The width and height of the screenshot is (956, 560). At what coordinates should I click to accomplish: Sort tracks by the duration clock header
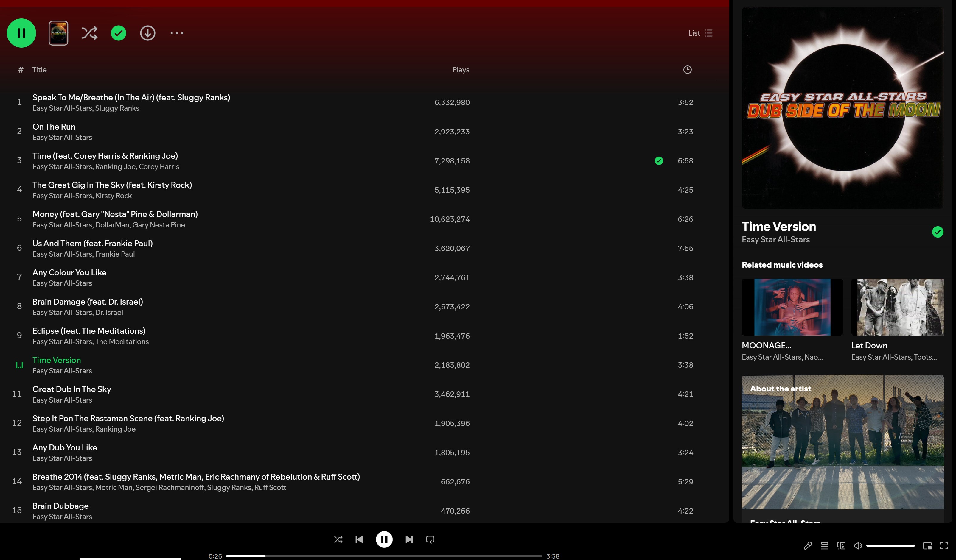687,70
